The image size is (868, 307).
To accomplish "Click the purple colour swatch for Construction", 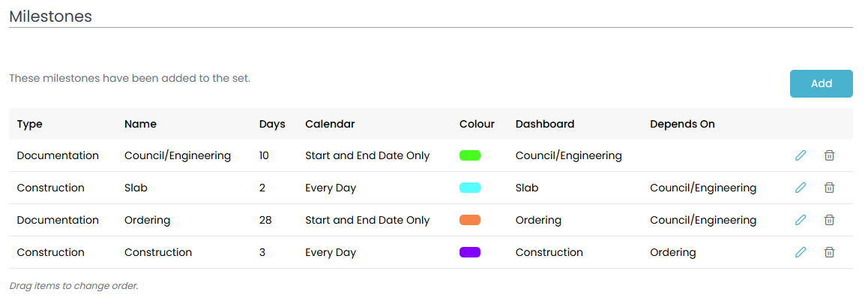I will 470,252.
